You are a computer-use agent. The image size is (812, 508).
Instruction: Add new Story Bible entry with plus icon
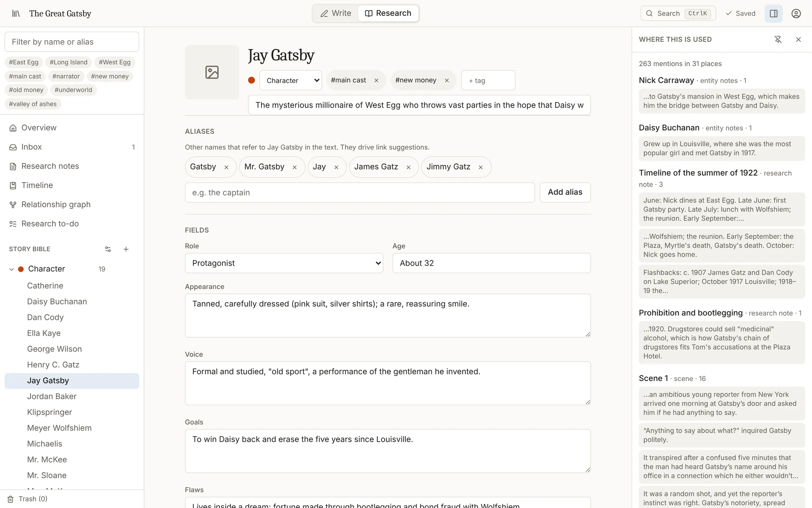tap(126, 249)
